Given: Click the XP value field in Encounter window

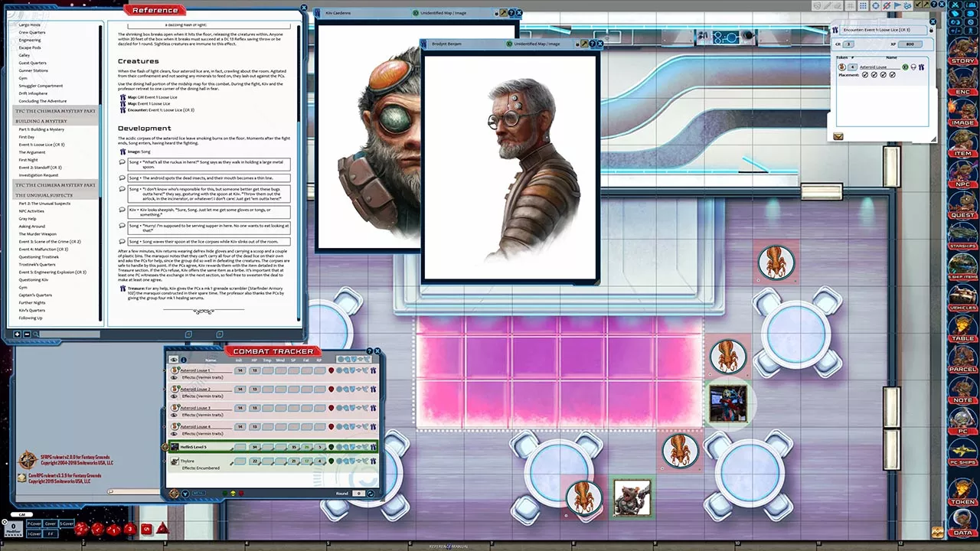Looking at the screenshot, I should [910, 44].
